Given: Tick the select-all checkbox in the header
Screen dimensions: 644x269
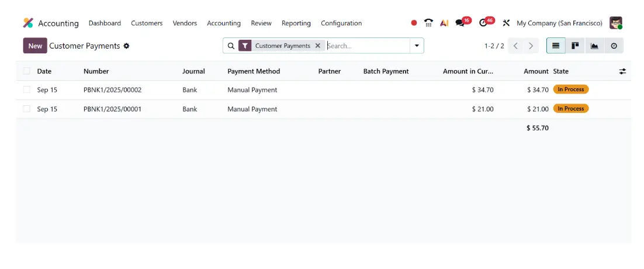Looking at the screenshot, I should pos(27,71).
